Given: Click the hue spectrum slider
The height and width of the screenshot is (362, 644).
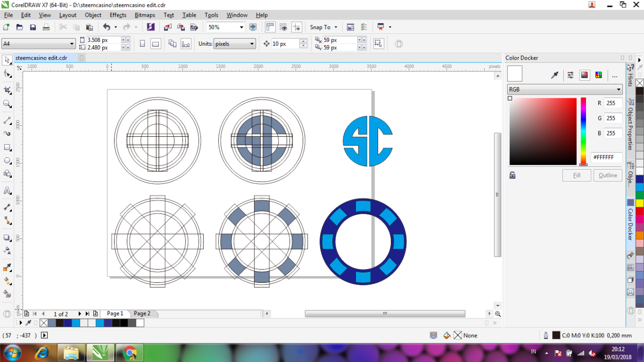Looking at the screenshot, I should 584,131.
